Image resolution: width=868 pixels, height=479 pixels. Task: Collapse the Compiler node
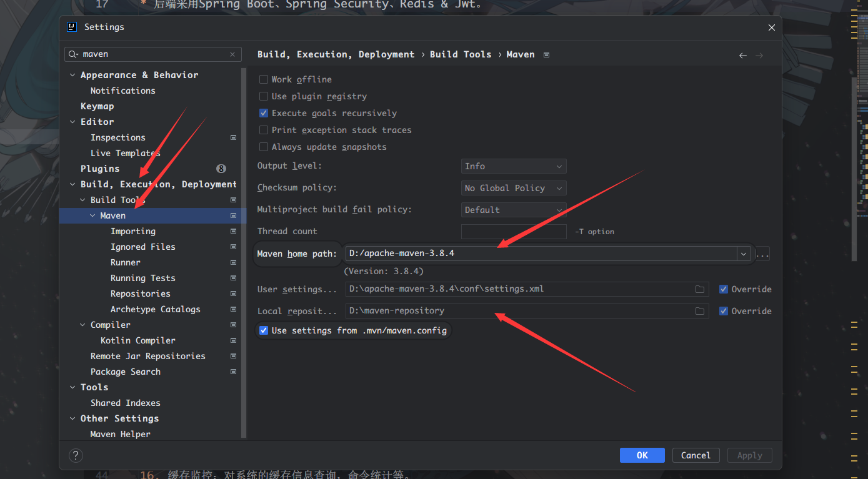[82, 325]
